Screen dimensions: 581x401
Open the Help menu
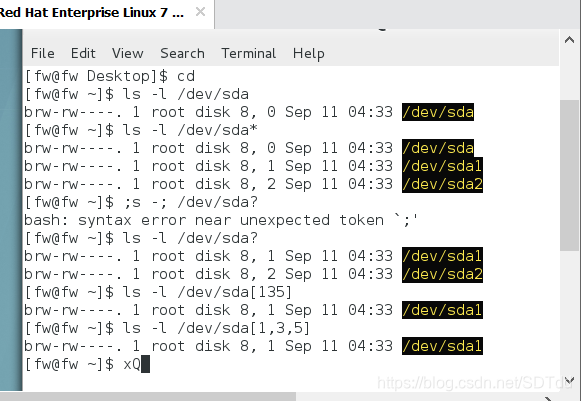(309, 53)
